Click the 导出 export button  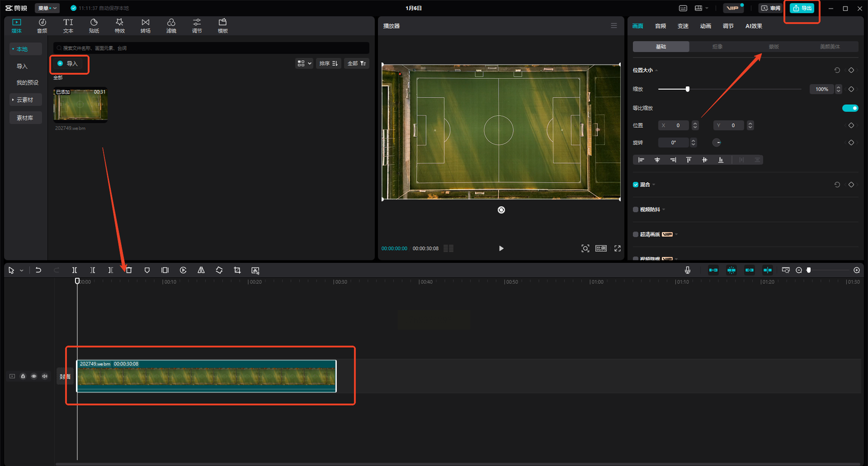802,8
